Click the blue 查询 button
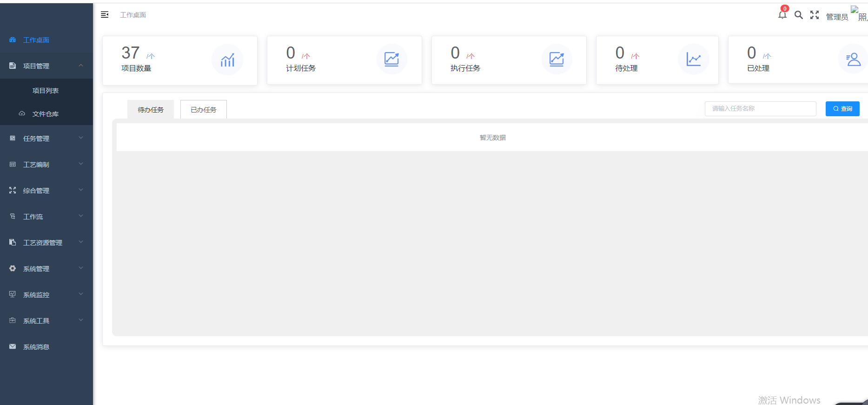This screenshot has width=868, height=405. pyautogui.click(x=842, y=109)
